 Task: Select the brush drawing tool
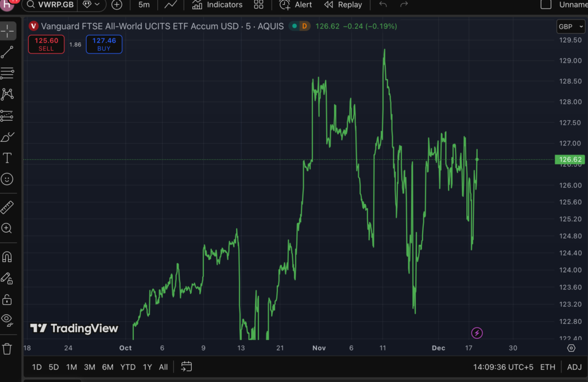coord(7,137)
